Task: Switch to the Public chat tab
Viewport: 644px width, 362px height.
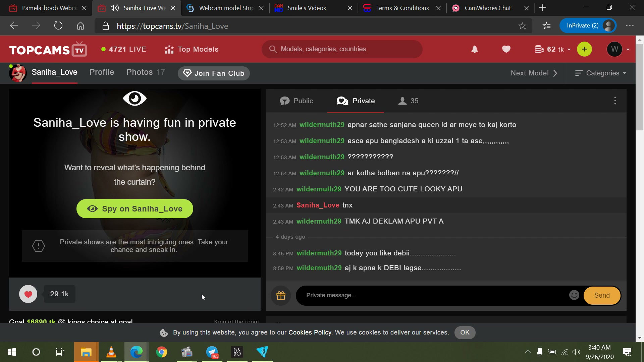Action: [297, 101]
